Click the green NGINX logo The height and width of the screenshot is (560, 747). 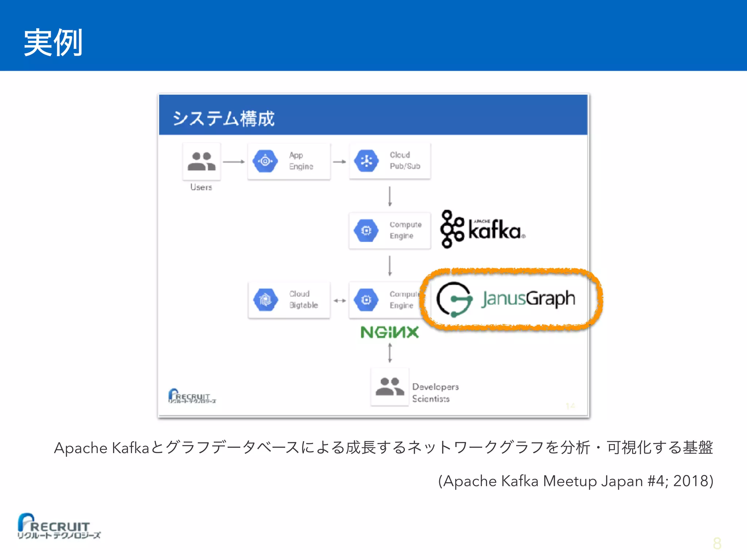(390, 332)
